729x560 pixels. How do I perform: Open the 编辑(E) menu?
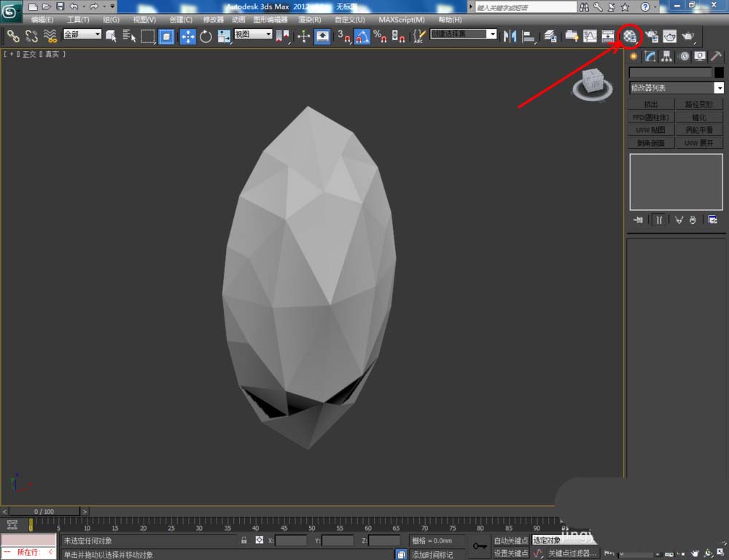42,20
